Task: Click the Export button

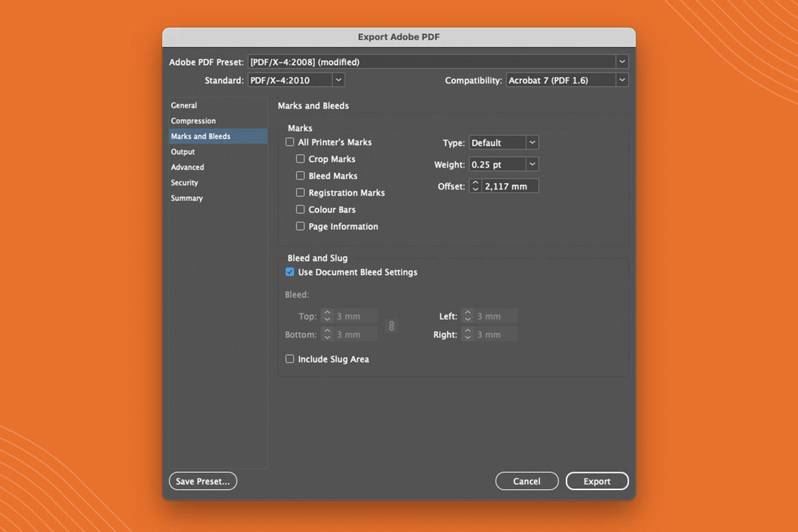Action: coord(597,481)
